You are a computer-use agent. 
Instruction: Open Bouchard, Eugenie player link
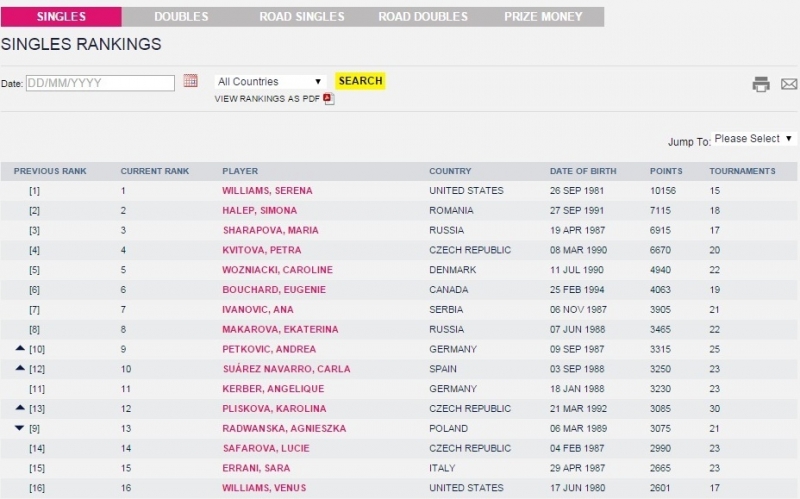(273, 290)
